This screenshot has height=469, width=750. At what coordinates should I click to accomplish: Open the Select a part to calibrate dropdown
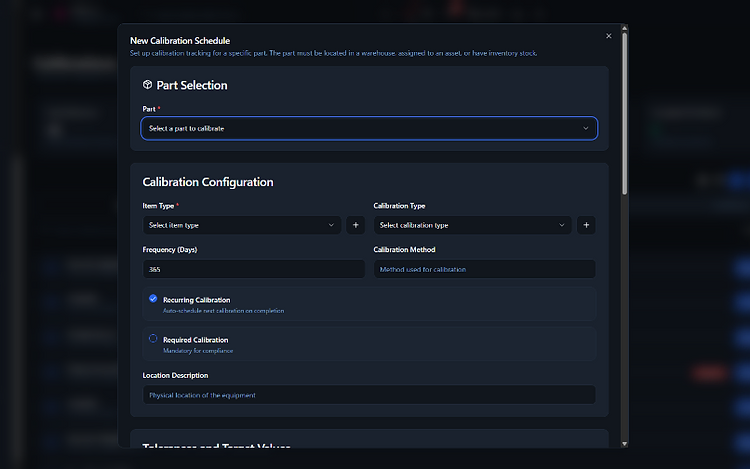369,128
